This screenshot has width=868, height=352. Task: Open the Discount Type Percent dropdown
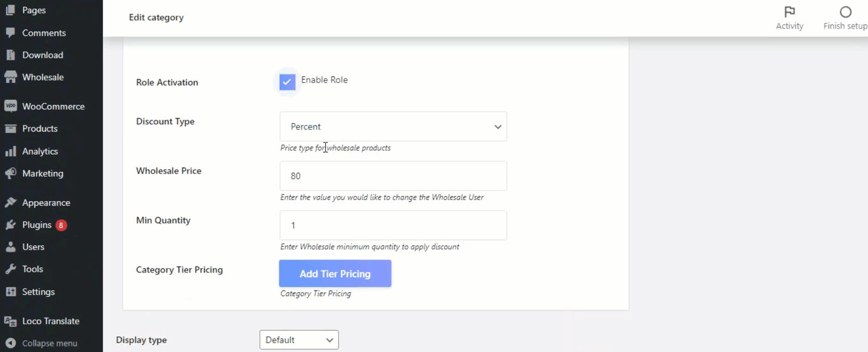tap(393, 126)
